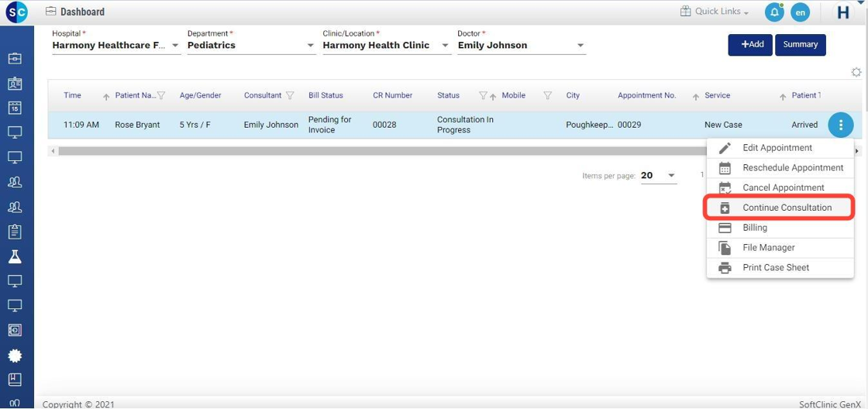
Task: Click the Dashboard title text
Action: (x=82, y=12)
